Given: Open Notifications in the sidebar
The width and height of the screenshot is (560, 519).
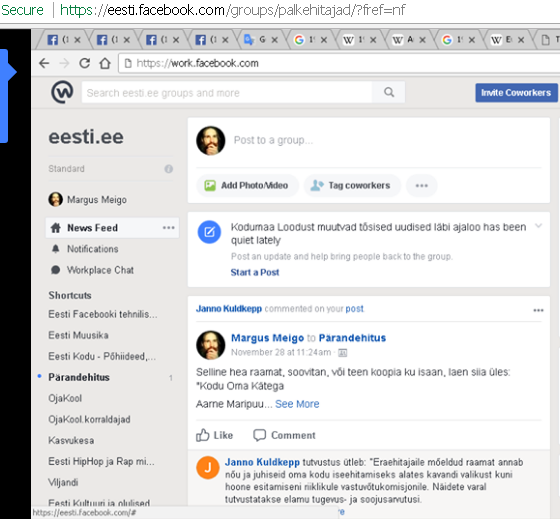Looking at the screenshot, I should tap(92, 249).
